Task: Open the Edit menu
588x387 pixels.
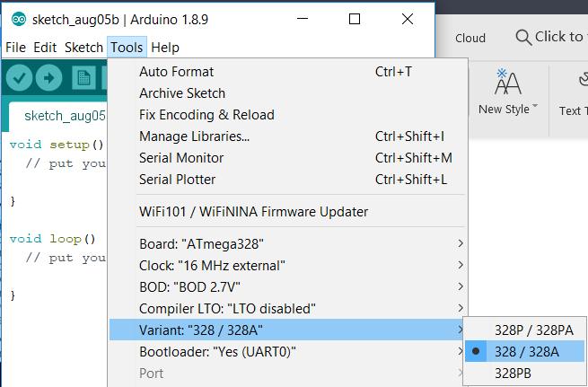Action: pyautogui.click(x=45, y=48)
